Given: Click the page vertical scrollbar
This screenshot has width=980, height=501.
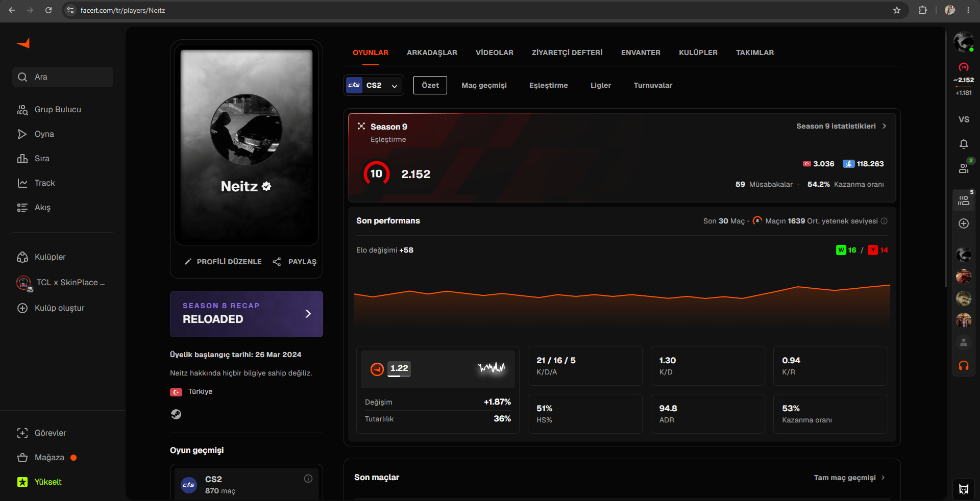Looking at the screenshot, I should pyautogui.click(x=947, y=158).
